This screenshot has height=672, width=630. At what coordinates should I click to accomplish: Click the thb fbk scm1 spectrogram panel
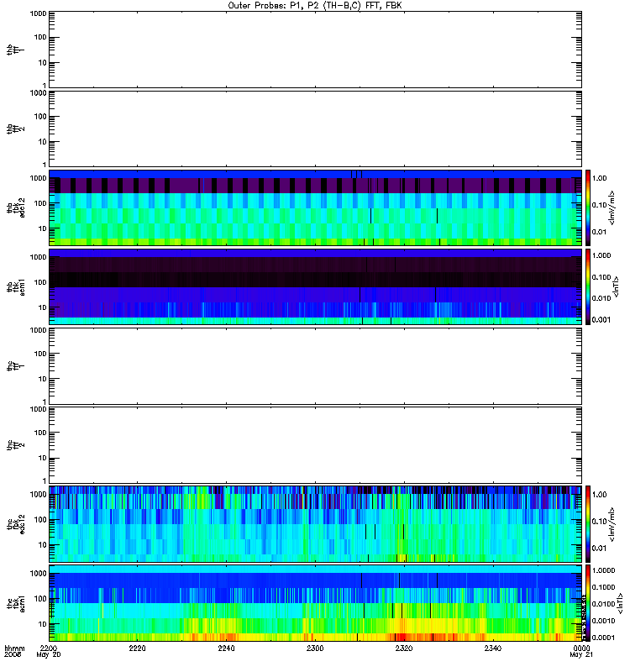(x=315, y=286)
